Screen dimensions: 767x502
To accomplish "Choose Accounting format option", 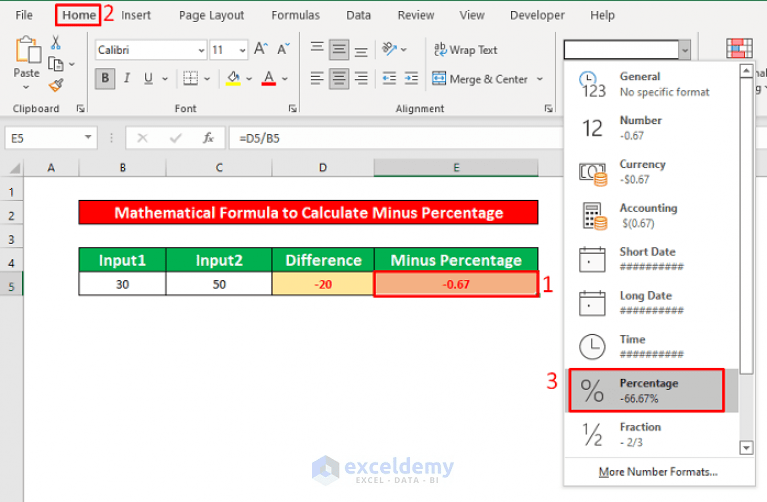I will point(653,215).
